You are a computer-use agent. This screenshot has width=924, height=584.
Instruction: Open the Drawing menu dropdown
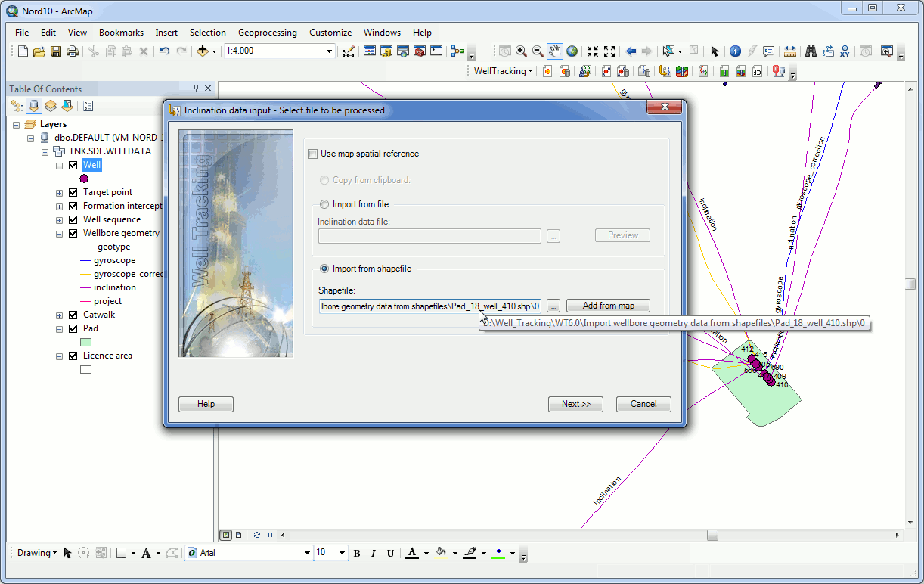tap(36, 553)
